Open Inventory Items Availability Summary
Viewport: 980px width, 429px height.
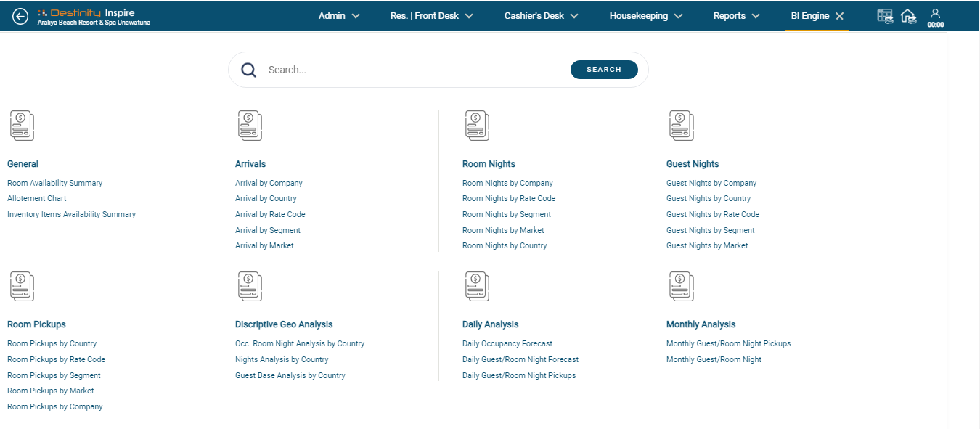(x=72, y=214)
